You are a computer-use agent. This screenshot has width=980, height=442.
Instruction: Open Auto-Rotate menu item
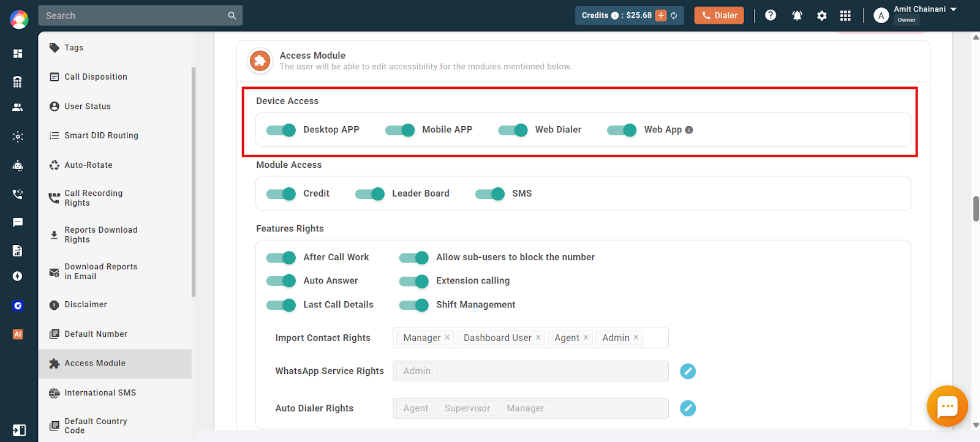pos(115,165)
